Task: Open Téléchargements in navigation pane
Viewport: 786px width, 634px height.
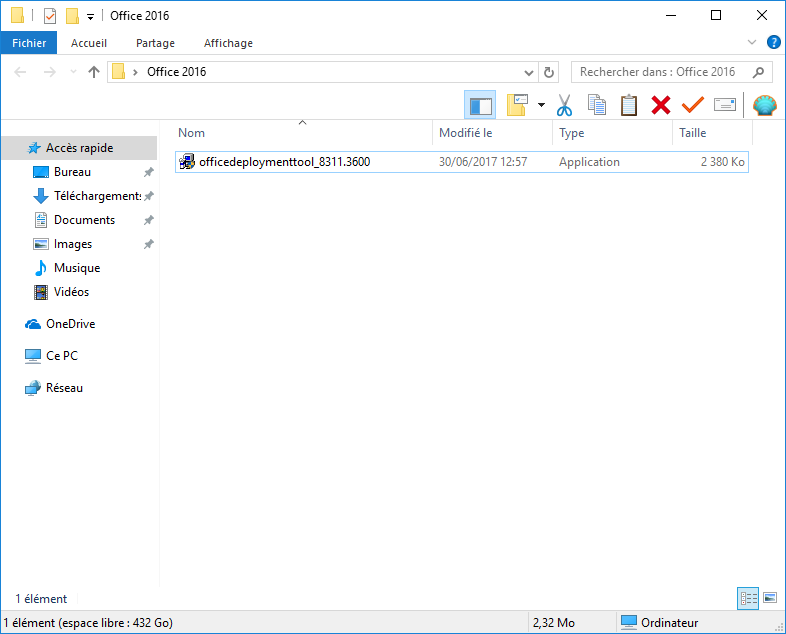Action: pos(97,196)
